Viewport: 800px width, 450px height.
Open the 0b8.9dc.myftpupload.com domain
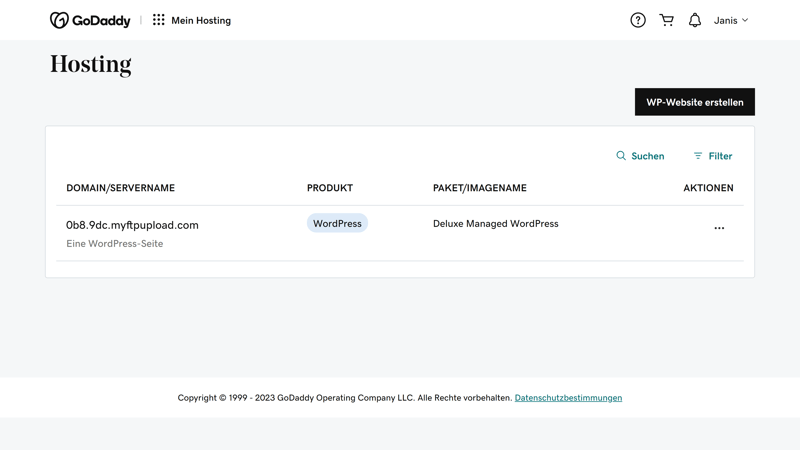point(132,225)
